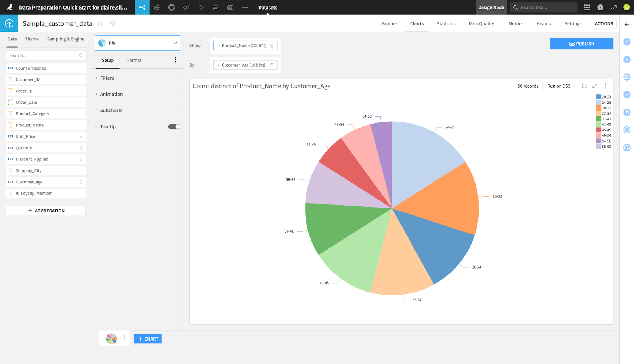
Task: Switch to the Statistics tab
Action: [446, 23]
